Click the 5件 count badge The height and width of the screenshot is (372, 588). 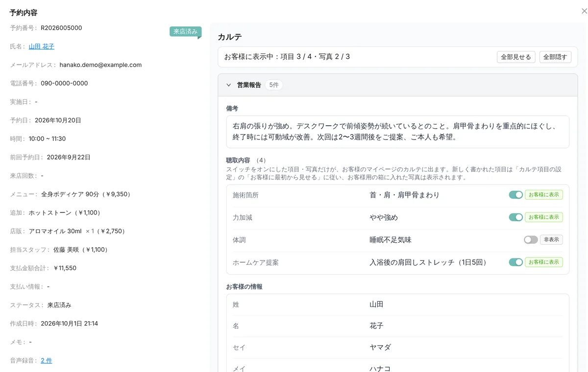click(274, 85)
